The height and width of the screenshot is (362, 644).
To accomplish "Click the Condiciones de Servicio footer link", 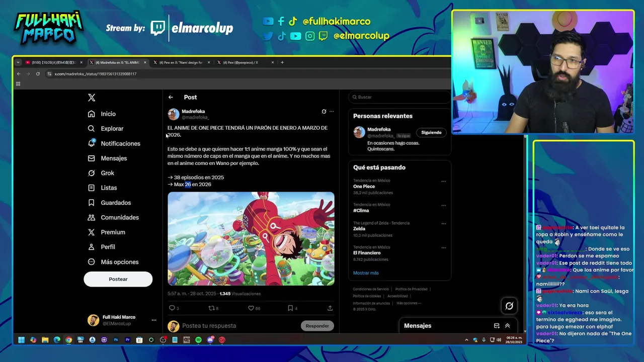I will tap(371, 289).
